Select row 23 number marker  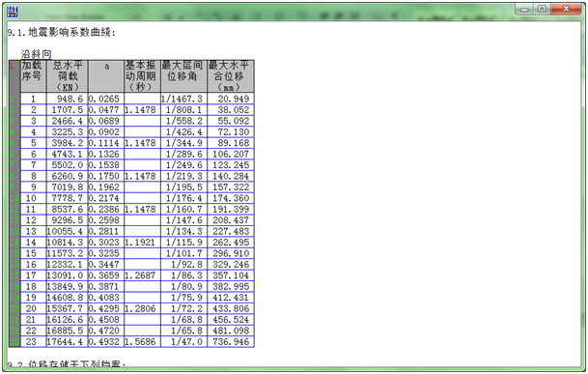coord(14,342)
